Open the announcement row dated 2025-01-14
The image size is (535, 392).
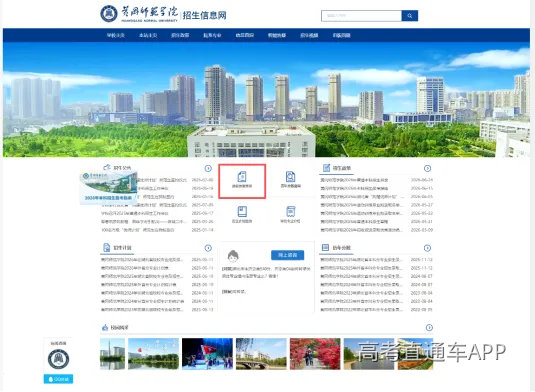tap(157, 230)
